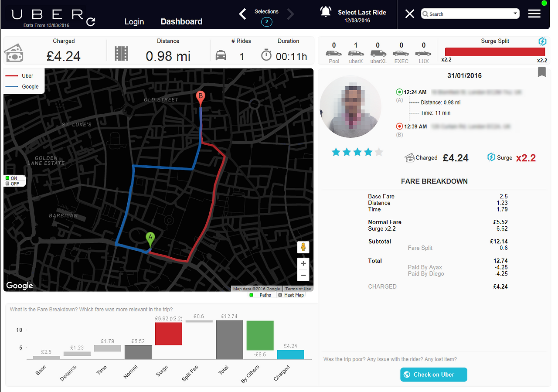This screenshot has width=558, height=392.
Task: Open the Search dropdown arrow
Action: tap(515, 14)
